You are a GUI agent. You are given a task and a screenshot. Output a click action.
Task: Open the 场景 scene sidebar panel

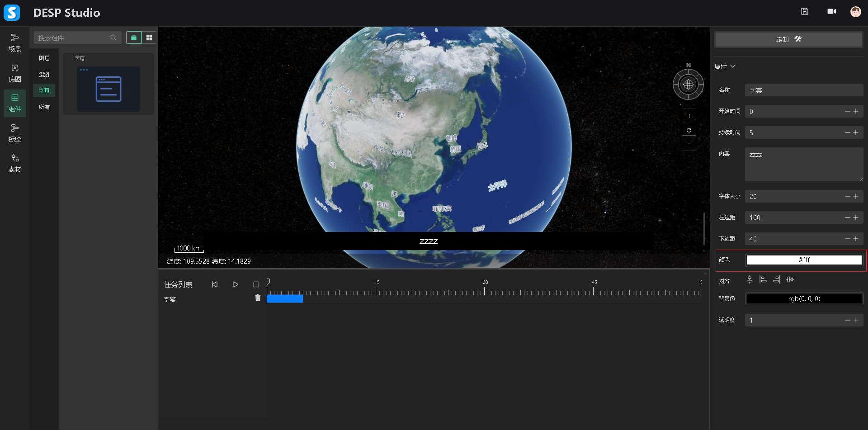(14, 43)
